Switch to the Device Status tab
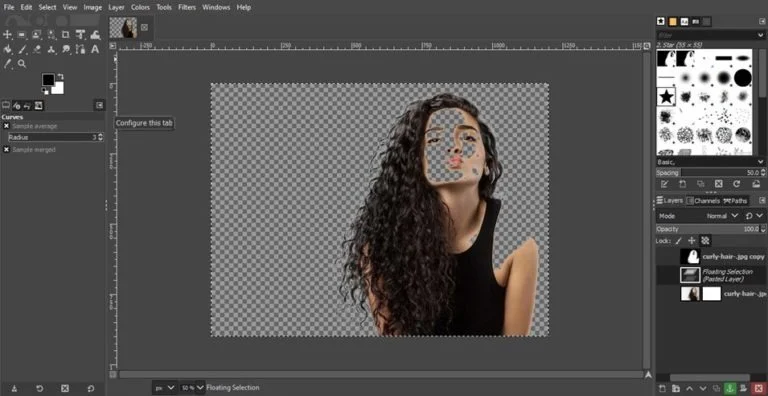 click(17, 105)
